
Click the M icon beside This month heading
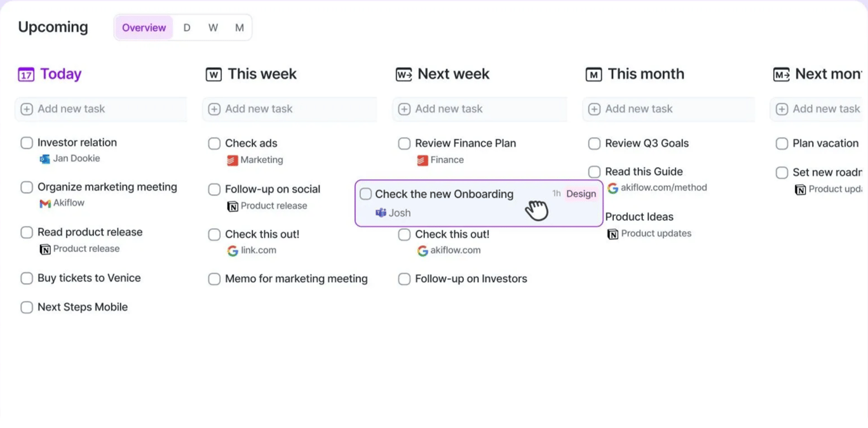(593, 74)
